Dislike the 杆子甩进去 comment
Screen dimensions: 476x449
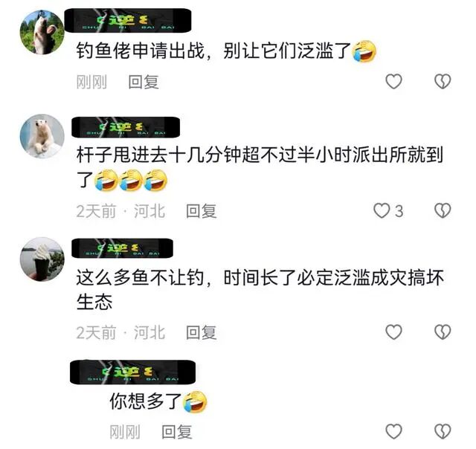443,210
